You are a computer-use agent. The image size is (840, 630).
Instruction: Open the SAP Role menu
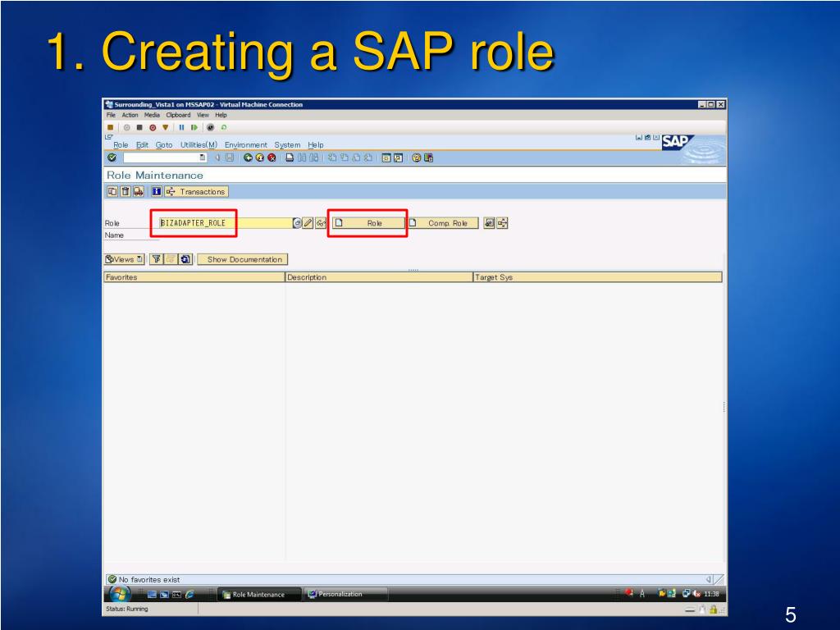tap(121, 144)
